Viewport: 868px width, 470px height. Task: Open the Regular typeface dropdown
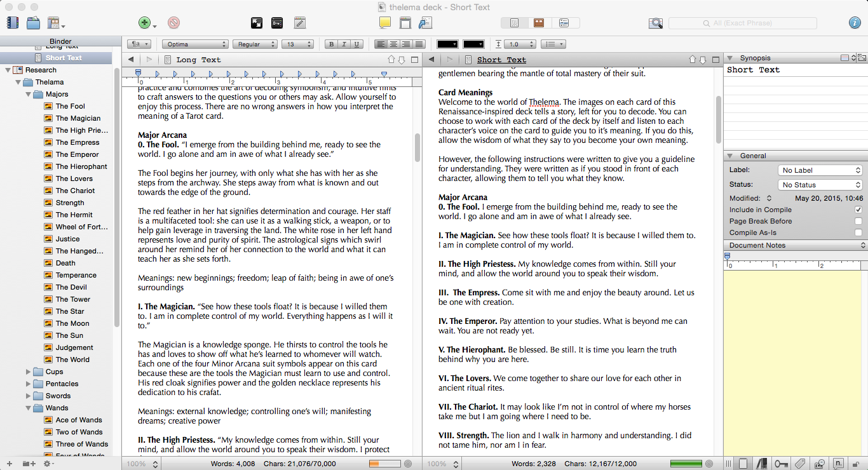[255, 44]
